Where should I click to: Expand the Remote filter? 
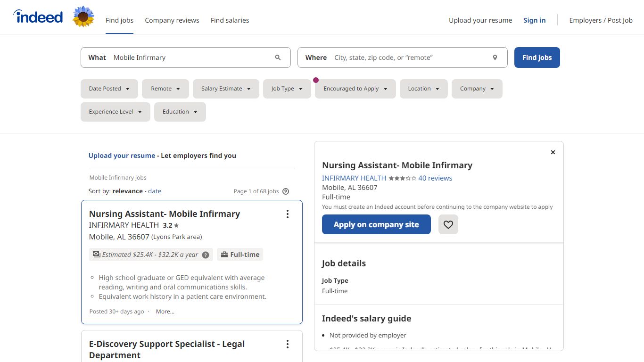point(165,89)
